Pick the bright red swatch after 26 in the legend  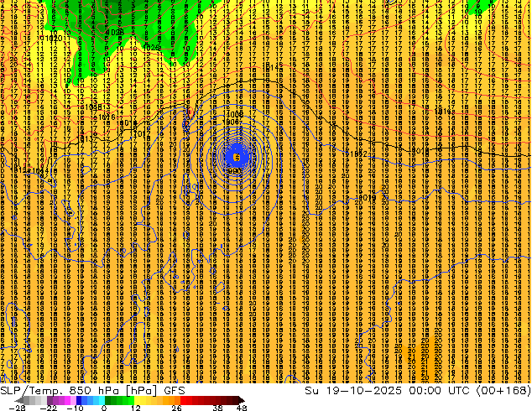coord(183,400)
